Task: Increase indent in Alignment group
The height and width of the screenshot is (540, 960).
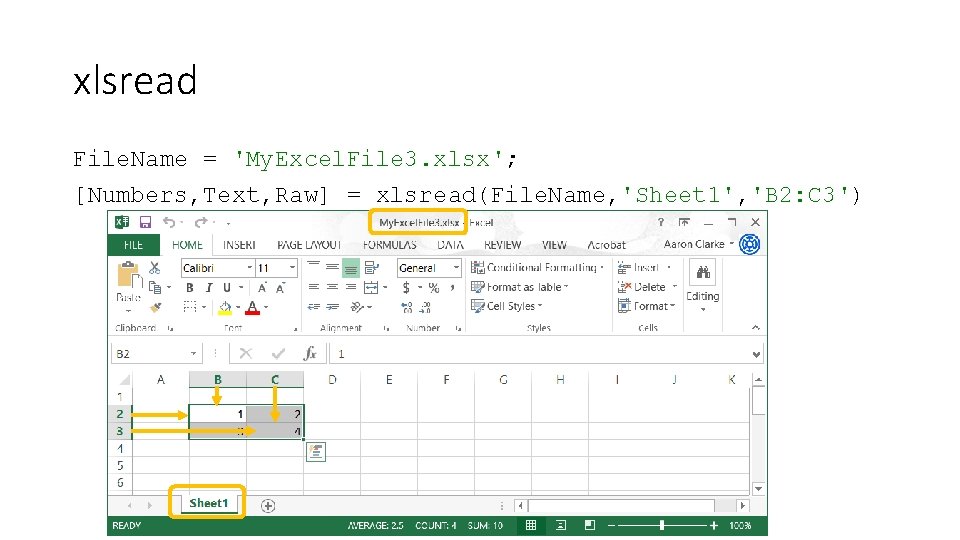Action: pyautogui.click(x=332, y=307)
